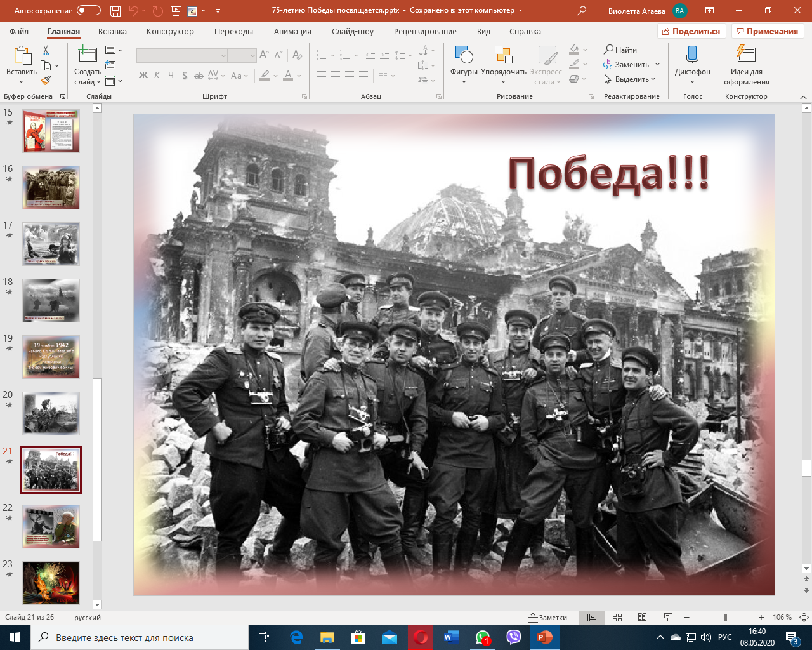The width and height of the screenshot is (812, 650).
Task: Toggle the AutoSave (Автосохранение) switch
Action: click(x=88, y=11)
